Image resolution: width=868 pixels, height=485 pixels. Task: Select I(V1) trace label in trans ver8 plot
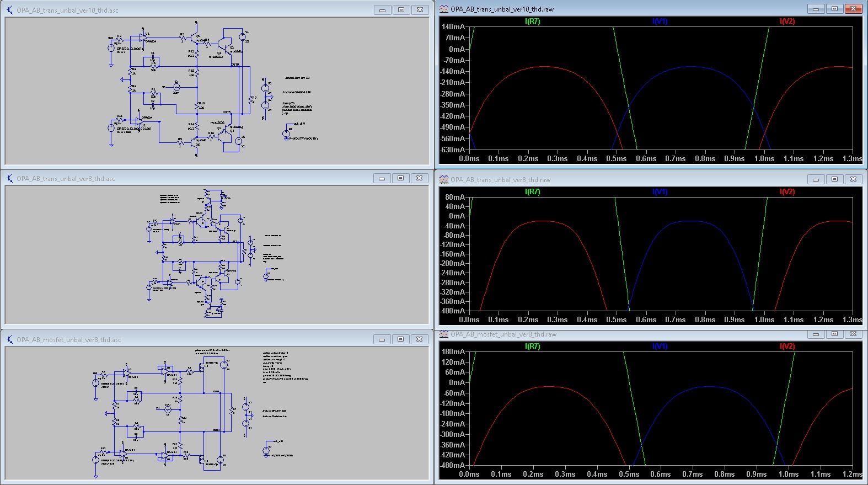[660, 191]
